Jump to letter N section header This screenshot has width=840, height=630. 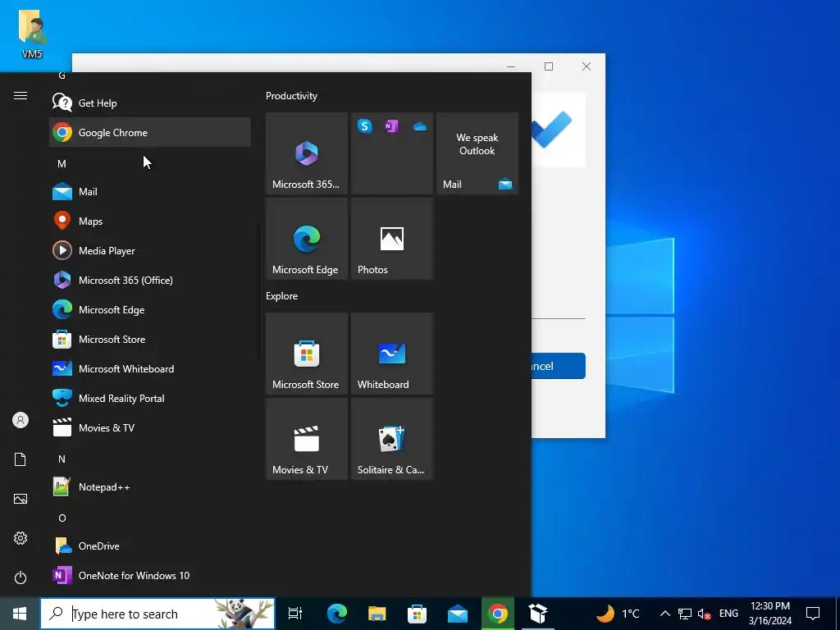pyautogui.click(x=62, y=459)
